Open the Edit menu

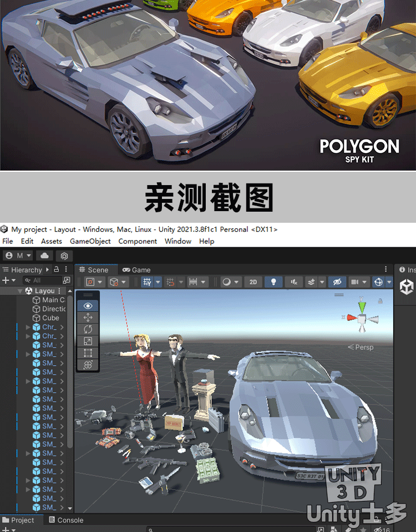(27, 241)
